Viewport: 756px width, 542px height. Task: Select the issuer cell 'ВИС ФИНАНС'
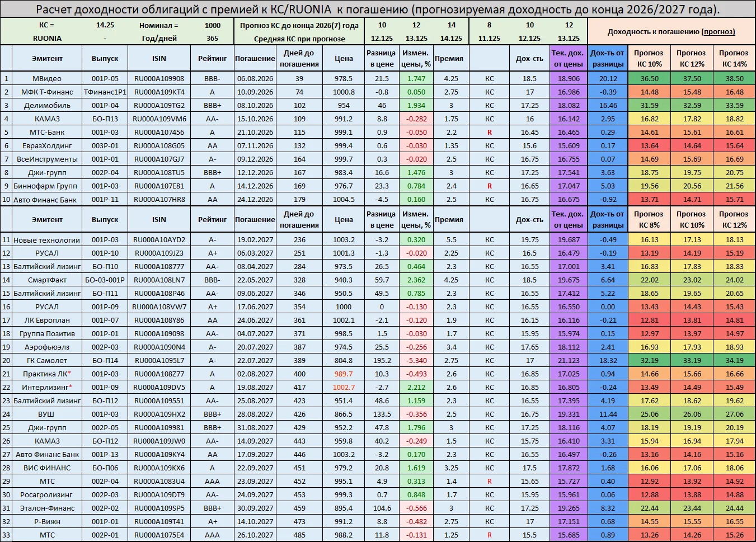click(48, 468)
